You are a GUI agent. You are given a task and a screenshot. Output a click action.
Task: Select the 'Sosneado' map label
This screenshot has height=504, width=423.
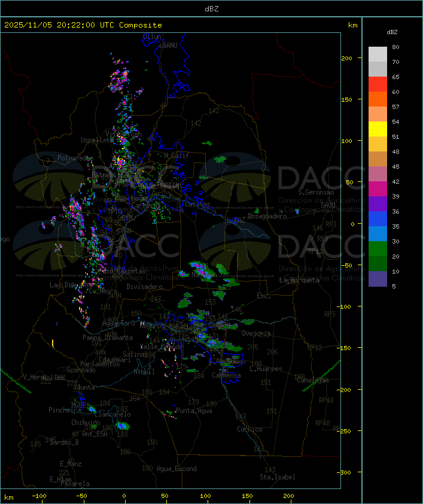pos(81,370)
